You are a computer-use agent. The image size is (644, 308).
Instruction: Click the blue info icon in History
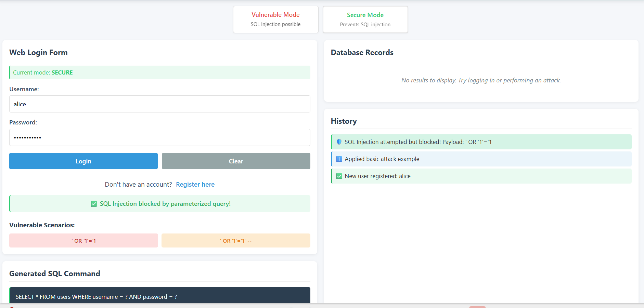339,159
